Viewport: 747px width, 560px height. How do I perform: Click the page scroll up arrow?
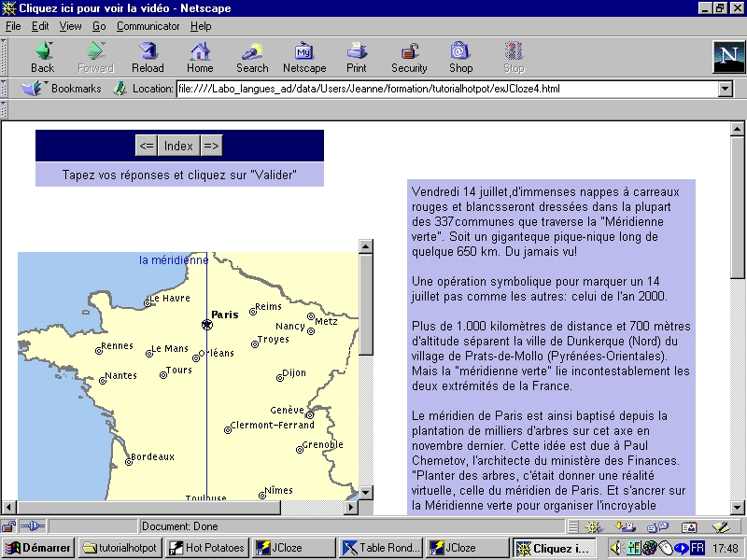737,129
